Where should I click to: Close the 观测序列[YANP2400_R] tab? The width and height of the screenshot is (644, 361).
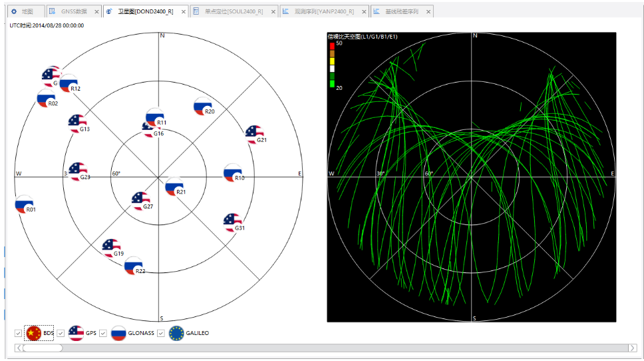(364, 12)
